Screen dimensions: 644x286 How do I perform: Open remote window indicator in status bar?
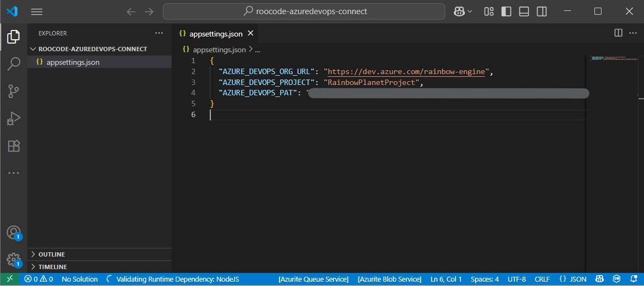click(9, 279)
